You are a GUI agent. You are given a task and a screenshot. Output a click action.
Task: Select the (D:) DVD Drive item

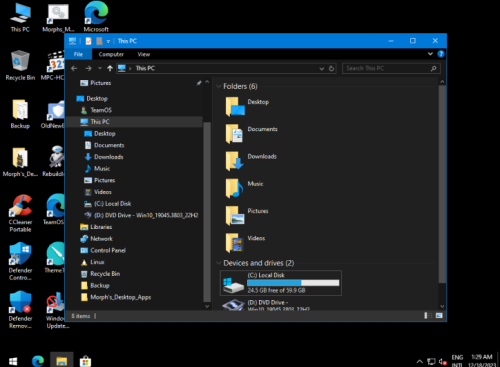[281, 304]
